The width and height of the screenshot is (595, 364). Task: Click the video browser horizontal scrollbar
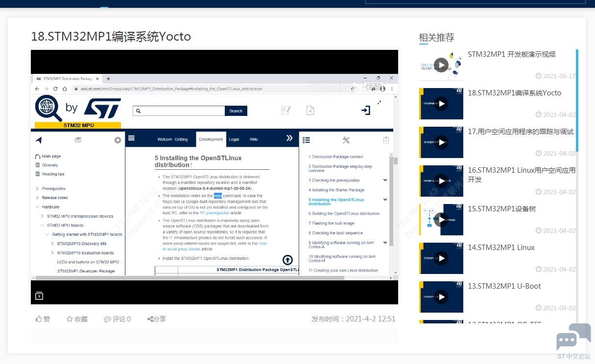(x=190, y=278)
